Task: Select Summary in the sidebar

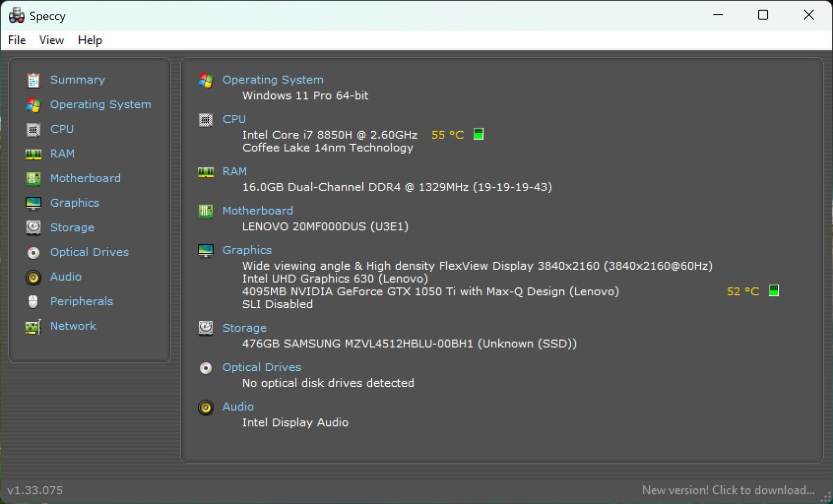Action: pos(78,80)
